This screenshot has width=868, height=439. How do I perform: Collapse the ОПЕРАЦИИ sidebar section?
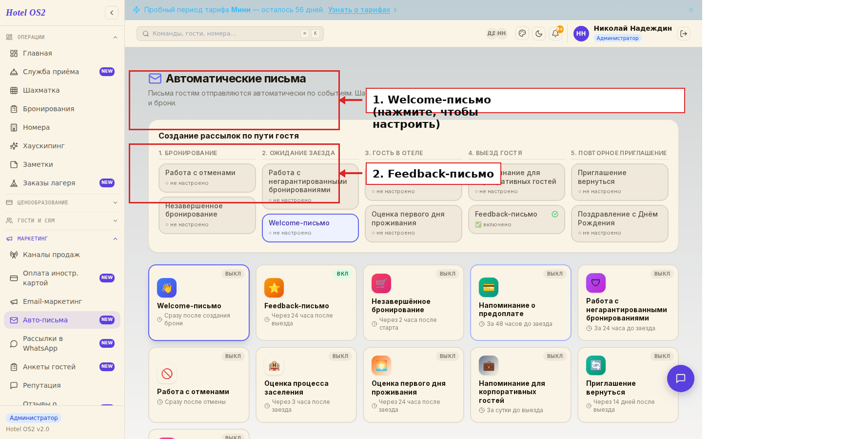click(x=62, y=37)
